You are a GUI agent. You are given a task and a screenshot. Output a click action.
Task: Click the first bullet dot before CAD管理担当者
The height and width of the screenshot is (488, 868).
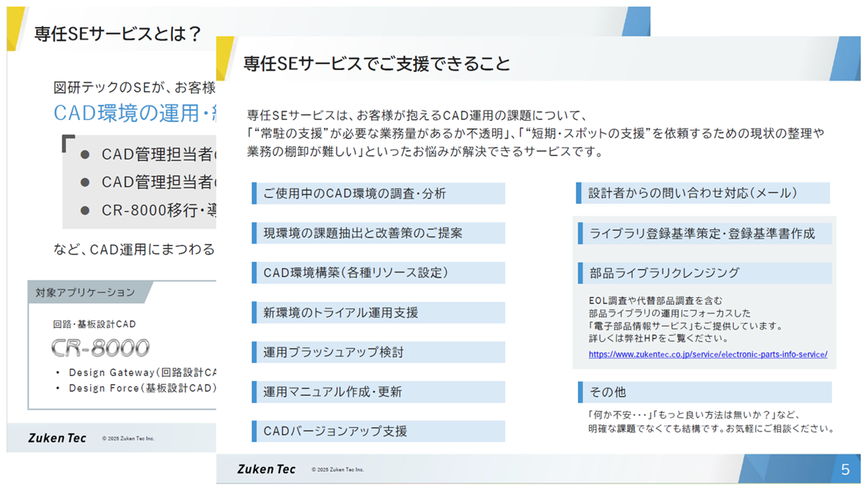[85, 155]
